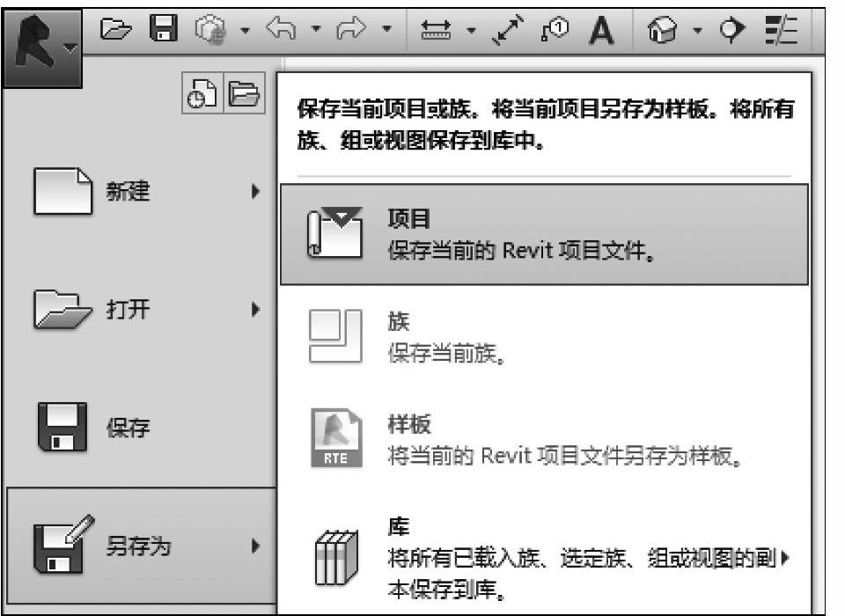This screenshot has height=616, width=845.
Task: Expand the Undo history dropdown arrow
Action: [316, 28]
